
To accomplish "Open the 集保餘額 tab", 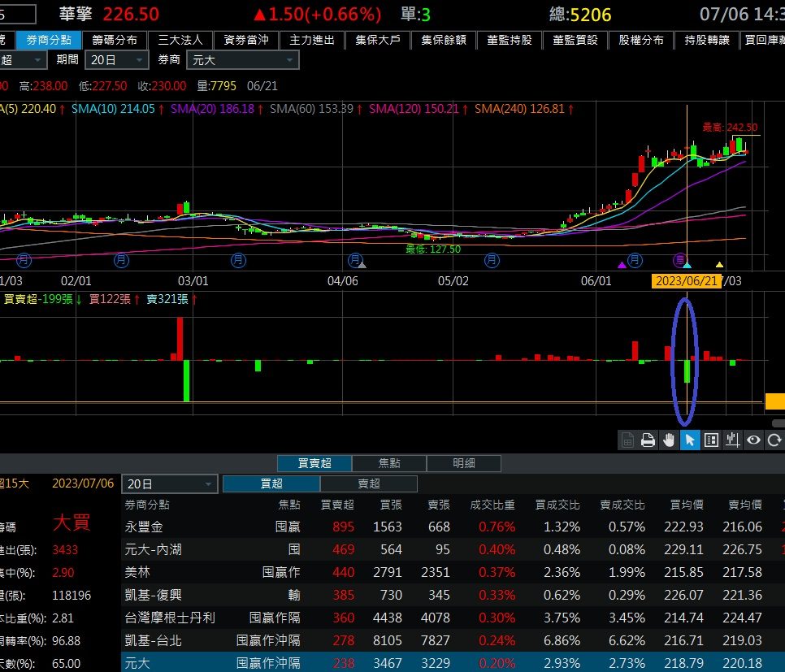I will 444,40.
